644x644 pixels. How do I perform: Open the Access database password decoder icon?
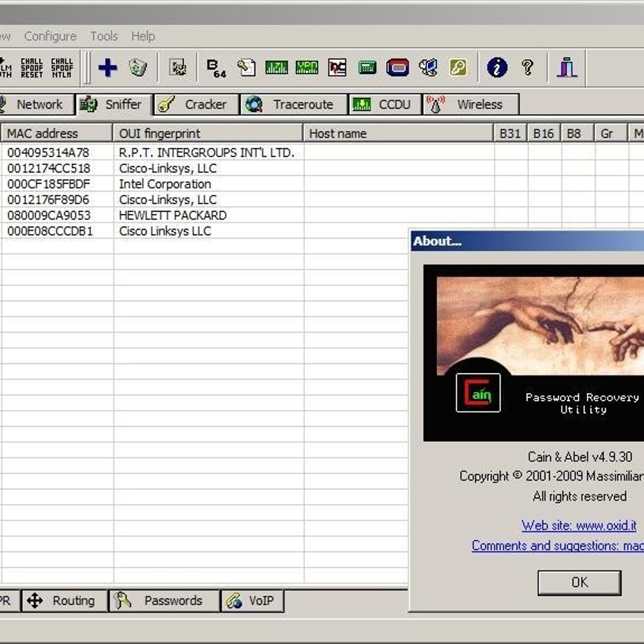[246, 67]
